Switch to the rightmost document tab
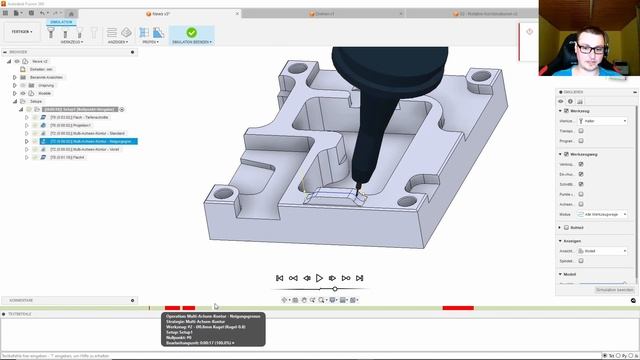Screen dimensions: 640x360 pos(486,13)
